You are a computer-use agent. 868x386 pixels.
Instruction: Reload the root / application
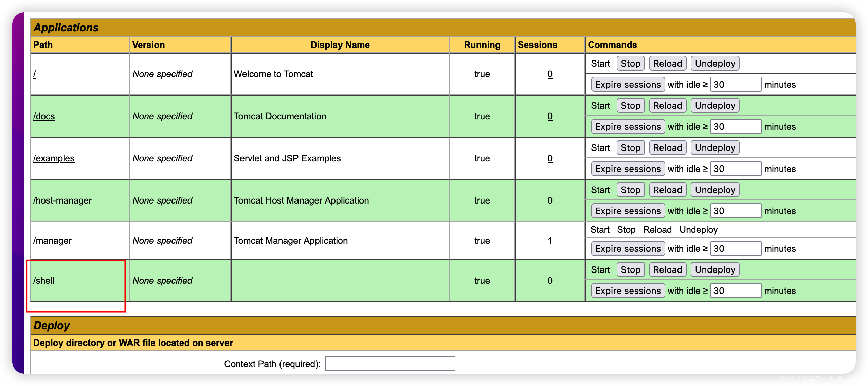(x=668, y=64)
